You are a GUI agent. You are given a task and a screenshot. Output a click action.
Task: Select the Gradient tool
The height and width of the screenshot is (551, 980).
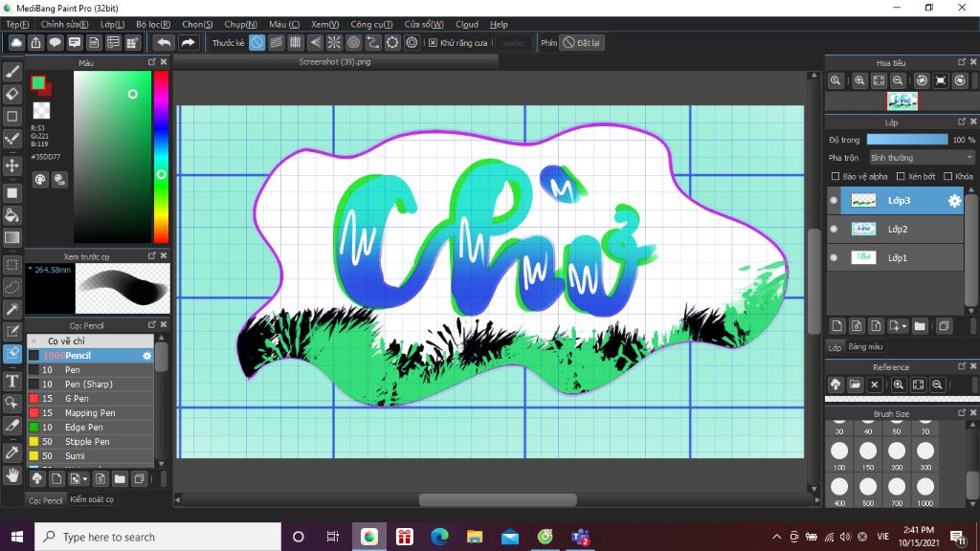pyautogui.click(x=11, y=238)
